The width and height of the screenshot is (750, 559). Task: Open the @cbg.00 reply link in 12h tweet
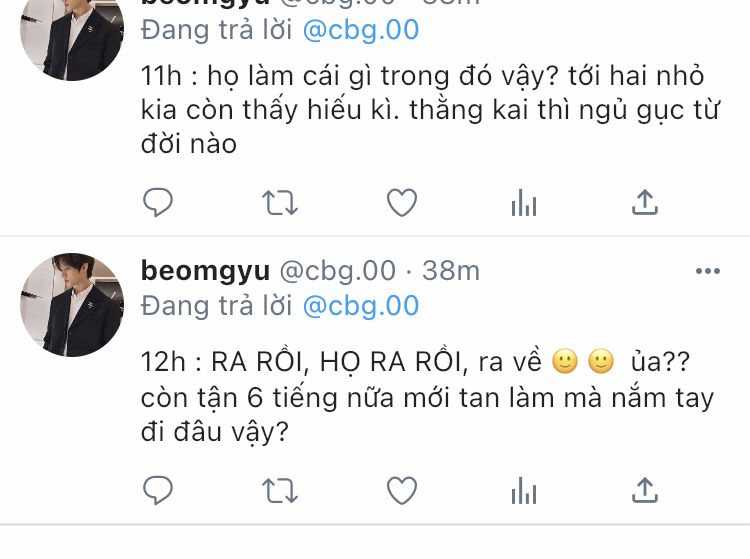[361, 306]
